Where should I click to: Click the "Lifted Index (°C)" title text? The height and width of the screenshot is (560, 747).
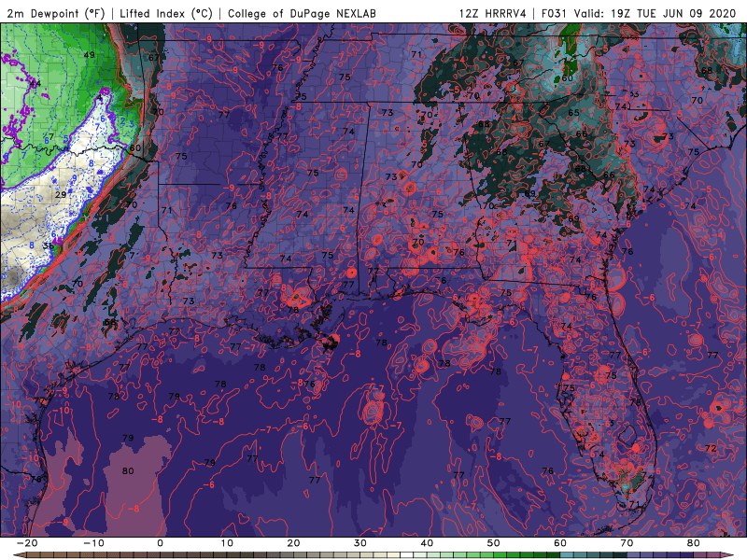coord(166,13)
